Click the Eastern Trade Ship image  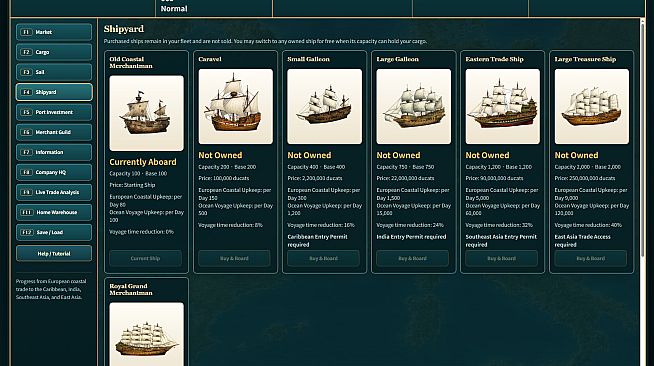click(503, 106)
